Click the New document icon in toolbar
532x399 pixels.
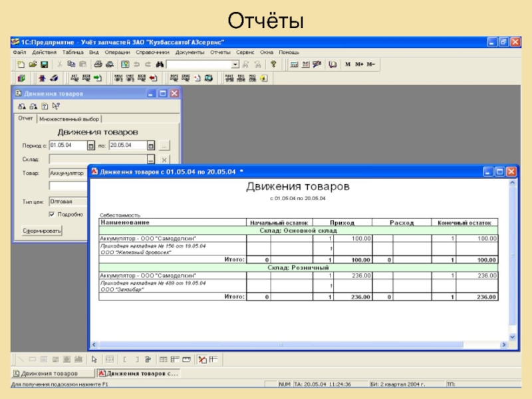[21, 65]
